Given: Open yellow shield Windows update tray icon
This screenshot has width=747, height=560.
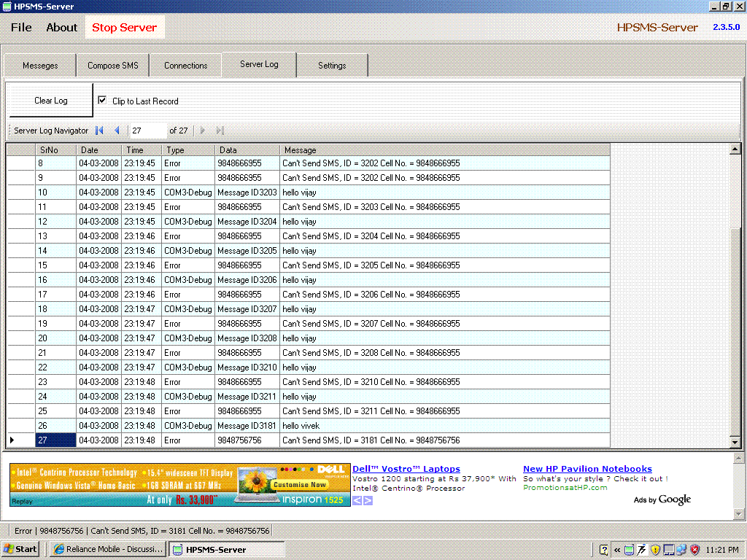Looking at the screenshot, I should (x=655, y=550).
